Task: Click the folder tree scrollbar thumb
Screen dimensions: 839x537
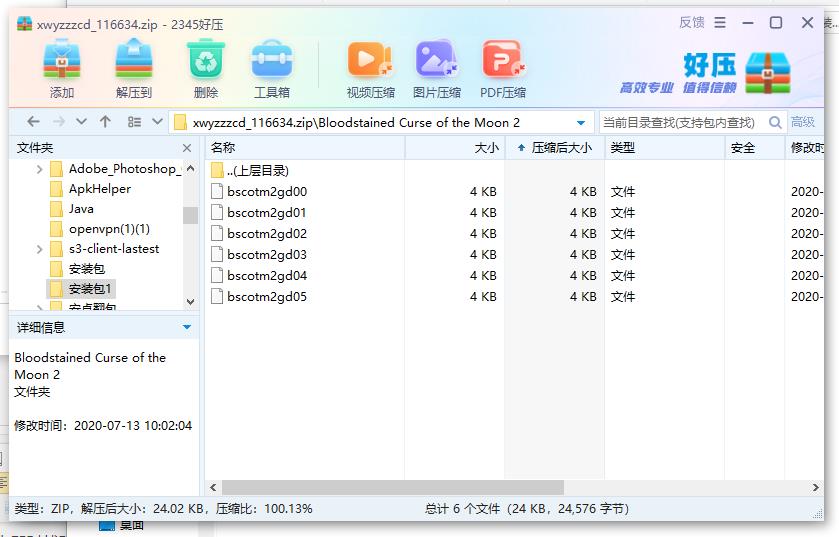Action: (190, 215)
